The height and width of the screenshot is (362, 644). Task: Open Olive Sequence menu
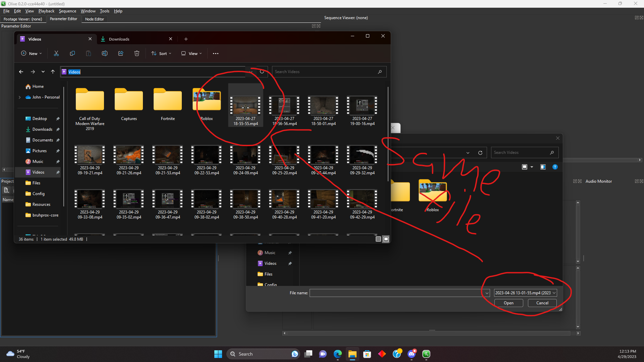(x=67, y=11)
